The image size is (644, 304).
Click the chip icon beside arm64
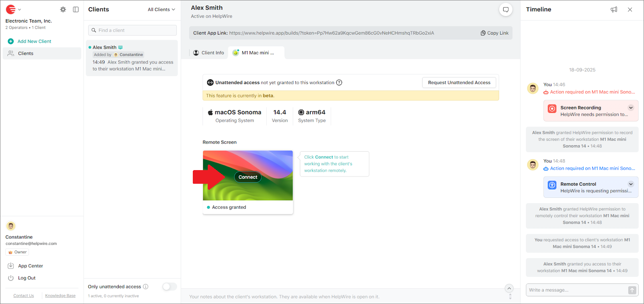pos(301,112)
